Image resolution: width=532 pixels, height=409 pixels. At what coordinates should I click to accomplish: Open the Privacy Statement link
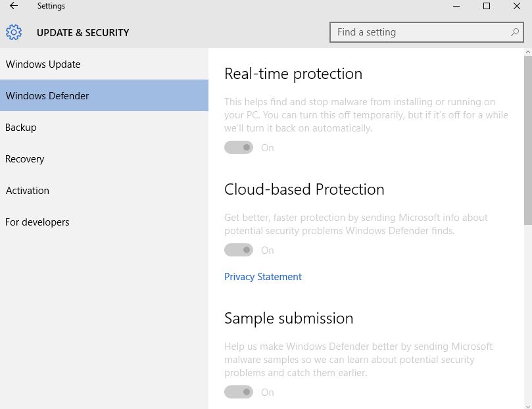262,277
